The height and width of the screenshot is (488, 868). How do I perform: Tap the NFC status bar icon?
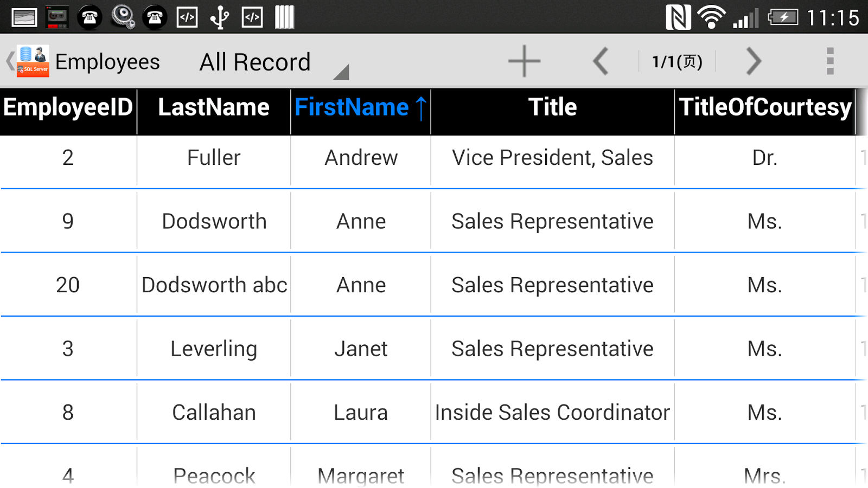click(x=678, y=17)
